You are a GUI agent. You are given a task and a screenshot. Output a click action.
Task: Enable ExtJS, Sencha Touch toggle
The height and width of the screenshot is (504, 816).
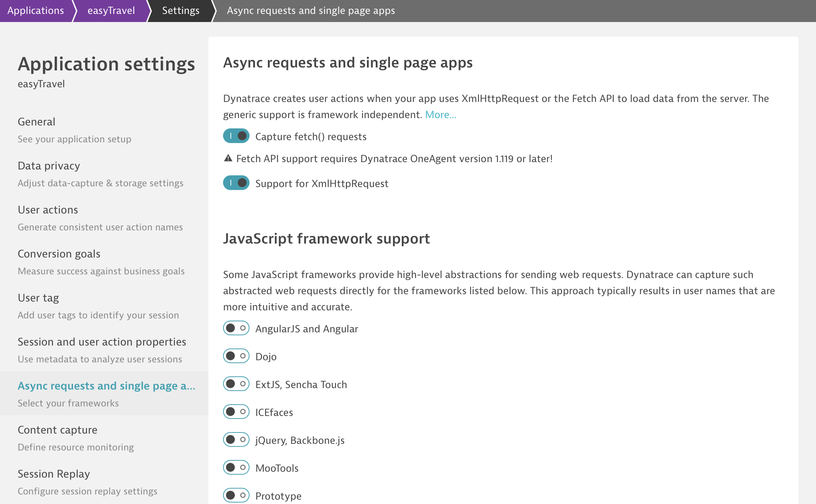(236, 384)
